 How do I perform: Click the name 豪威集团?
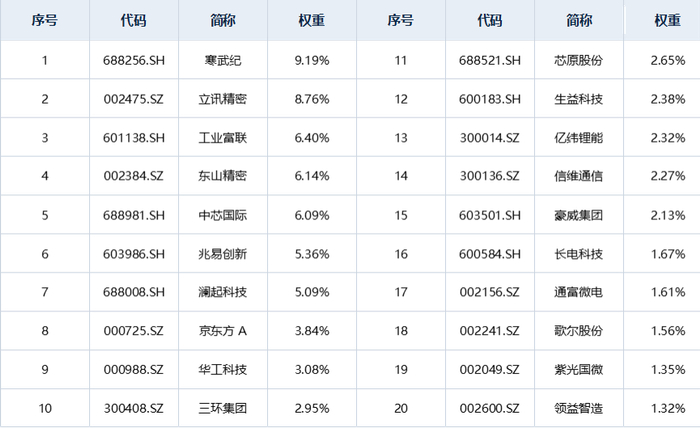(x=579, y=216)
